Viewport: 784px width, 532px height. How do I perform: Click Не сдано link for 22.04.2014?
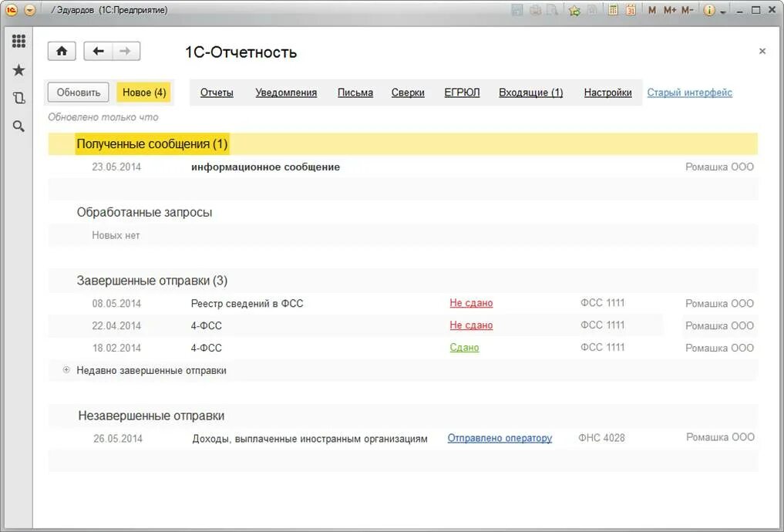(471, 325)
